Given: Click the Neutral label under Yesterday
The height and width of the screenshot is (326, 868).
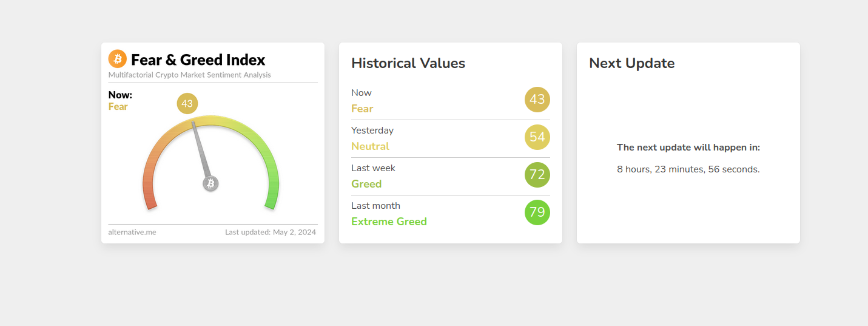Looking at the screenshot, I should click(370, 146).
